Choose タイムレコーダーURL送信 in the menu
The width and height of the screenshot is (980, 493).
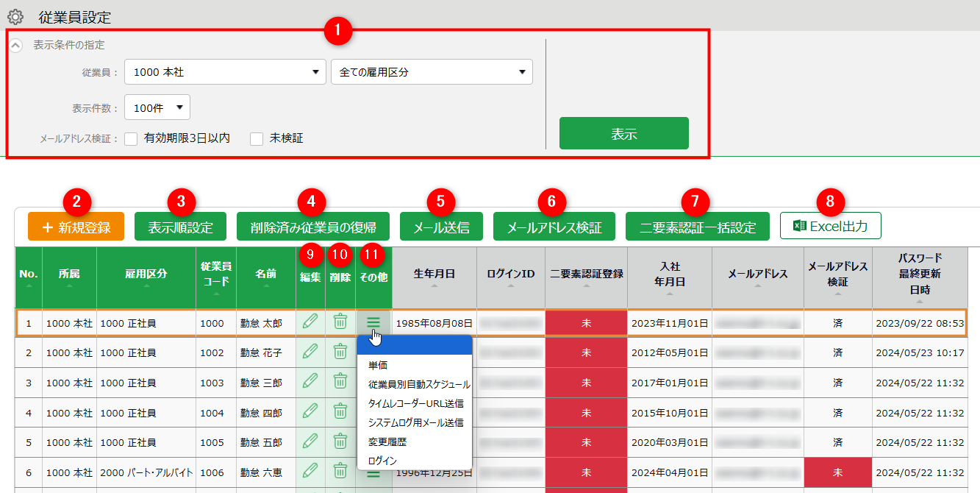[415, 404]
